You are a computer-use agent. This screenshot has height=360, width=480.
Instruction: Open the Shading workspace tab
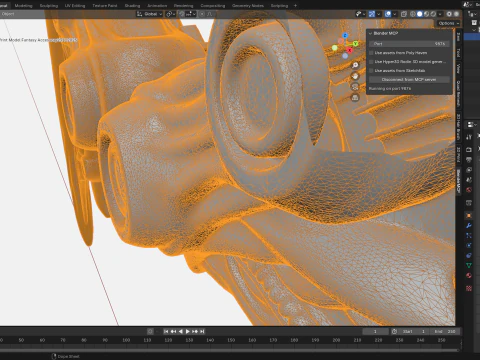(132, 6)
